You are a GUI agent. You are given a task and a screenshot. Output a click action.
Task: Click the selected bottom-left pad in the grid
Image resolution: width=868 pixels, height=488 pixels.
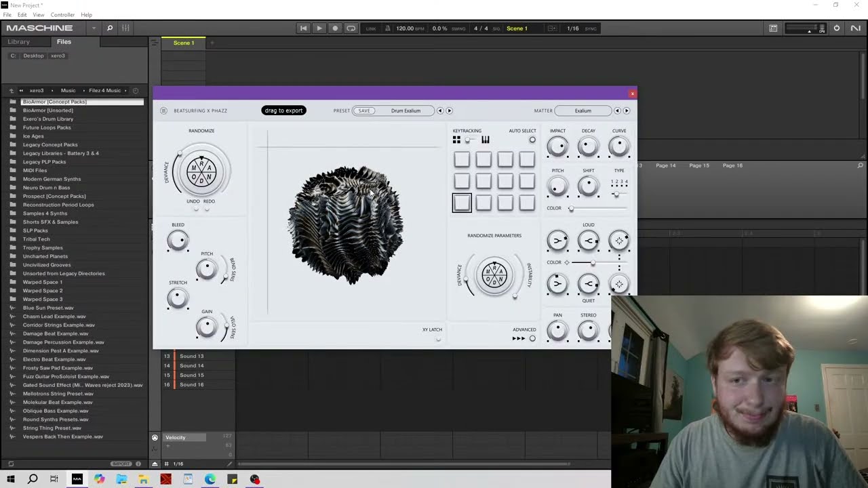462,203
